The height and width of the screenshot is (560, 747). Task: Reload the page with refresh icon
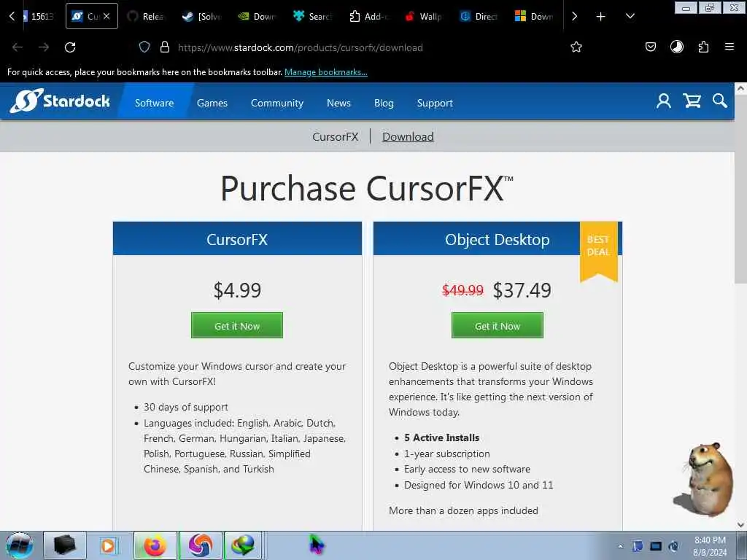(70, 47)
